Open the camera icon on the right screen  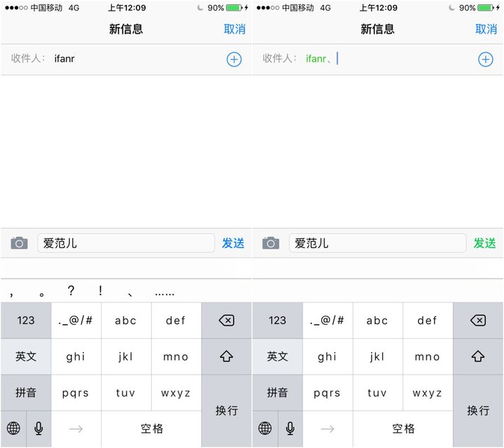coord(270,243)
